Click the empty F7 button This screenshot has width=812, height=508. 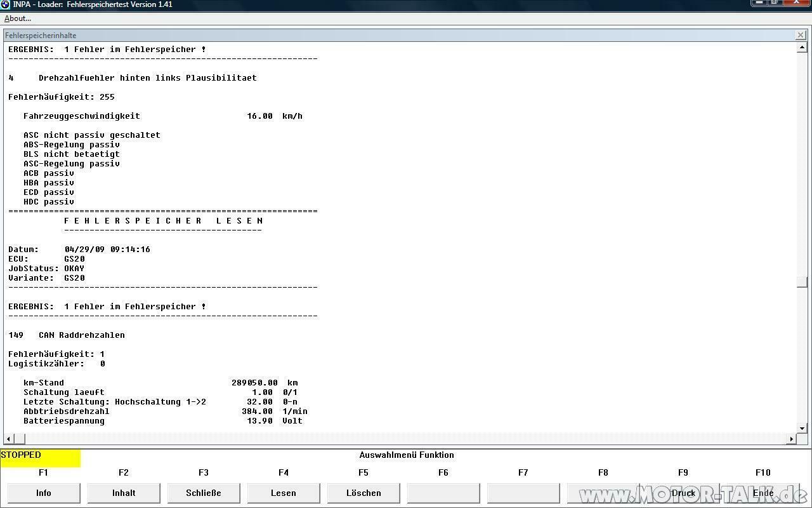(523, 493)
